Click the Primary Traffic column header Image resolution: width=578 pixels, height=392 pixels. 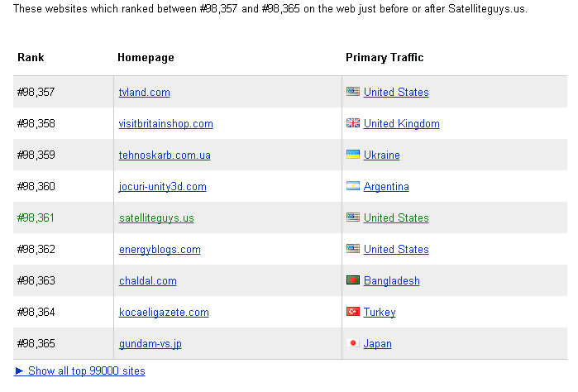(385, 58)
